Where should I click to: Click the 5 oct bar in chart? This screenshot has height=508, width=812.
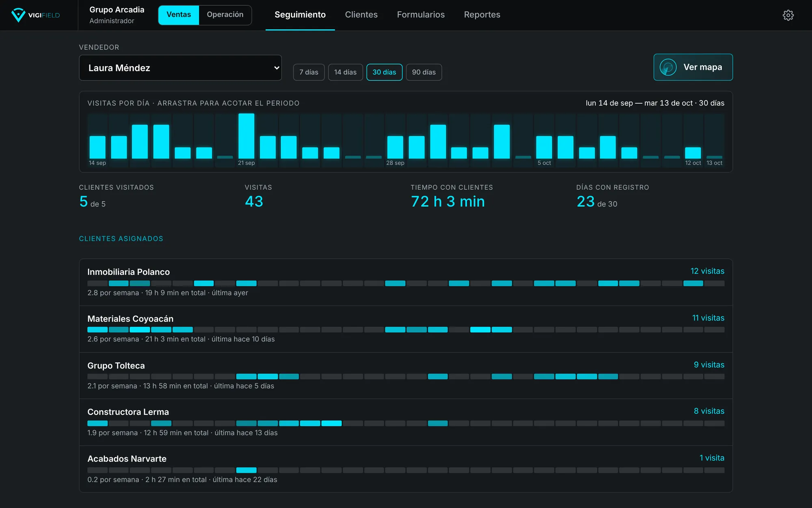click(544, 147)
